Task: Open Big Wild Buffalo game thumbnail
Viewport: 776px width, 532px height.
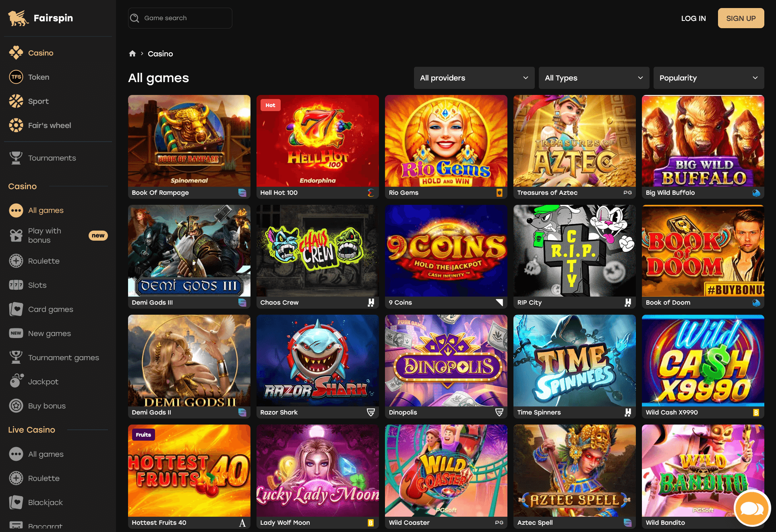Action: pos(703,141)
